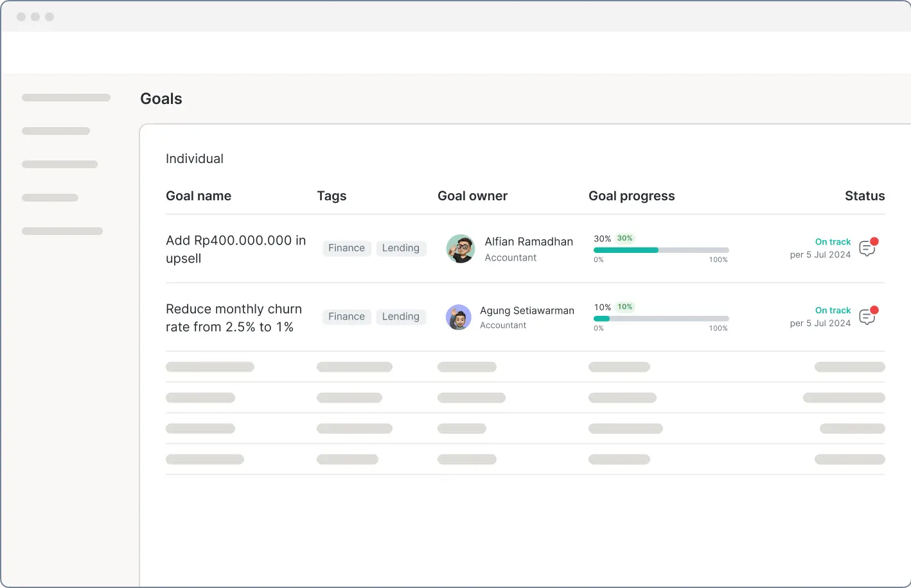Sort by the Goal progress column header
Viewport: 911px width, 588px height.
pos(631,196)
